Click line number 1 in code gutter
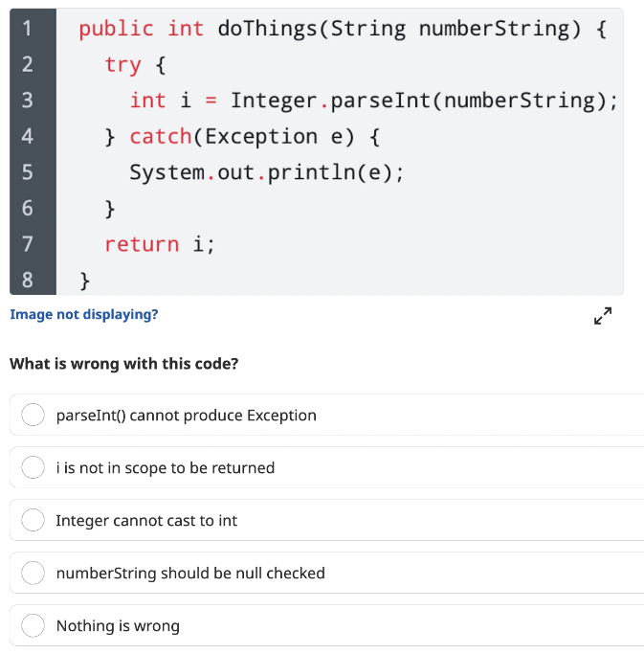The height and width of the screenshot is (654, 644). coord(28,29)
